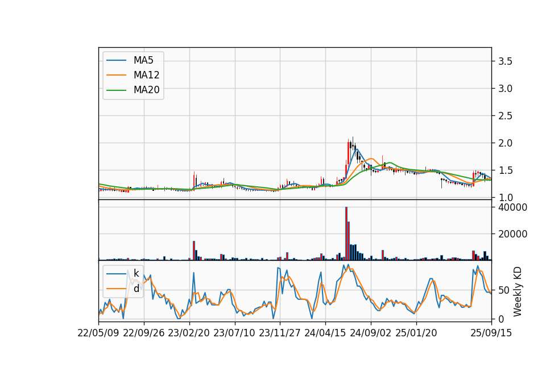Click the 24/09/02 date tick label
Screen dimensions: 546x392
(370, 333)
